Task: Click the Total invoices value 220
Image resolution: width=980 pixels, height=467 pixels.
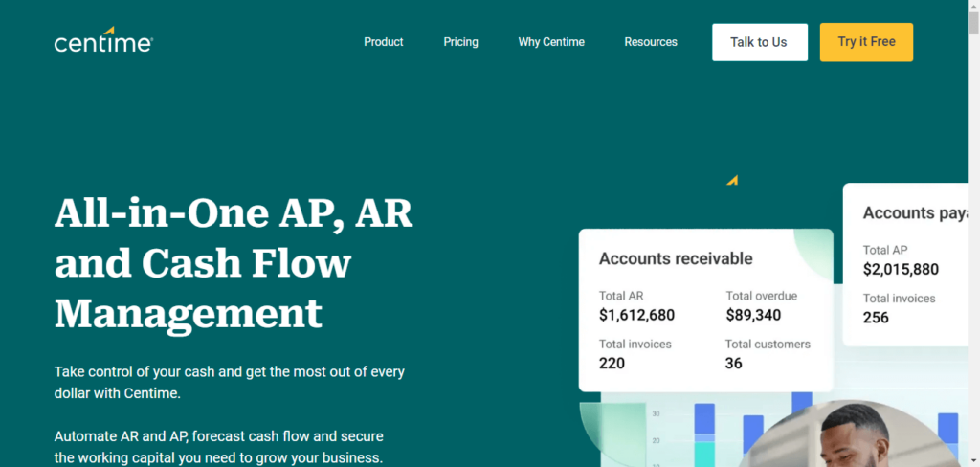Action: [x=612, y=364]
